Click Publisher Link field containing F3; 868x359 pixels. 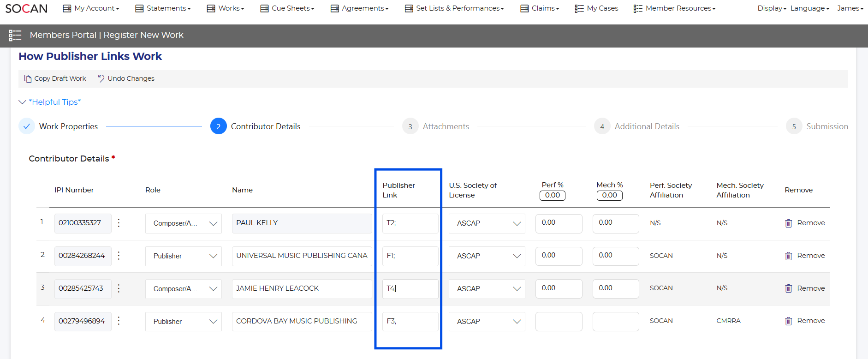[x=410, y=322]
